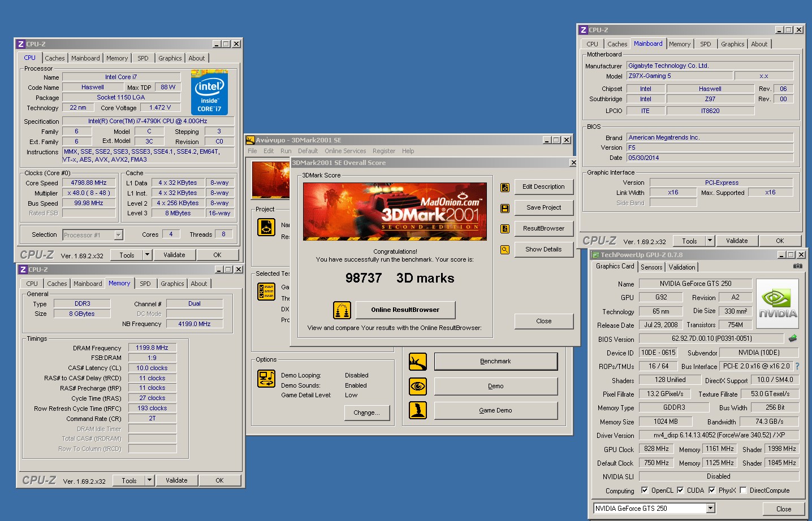Image resolution: width=812 pixels, height=521 pixels.
Task: Open the Tools dropdown arrow in CPU-Z CPU window
Action: tap(148, 255)
